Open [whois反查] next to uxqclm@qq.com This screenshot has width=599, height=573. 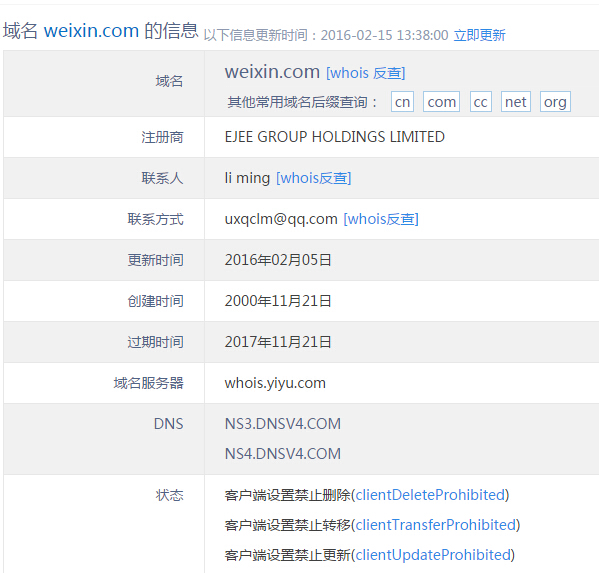[381, 219]
